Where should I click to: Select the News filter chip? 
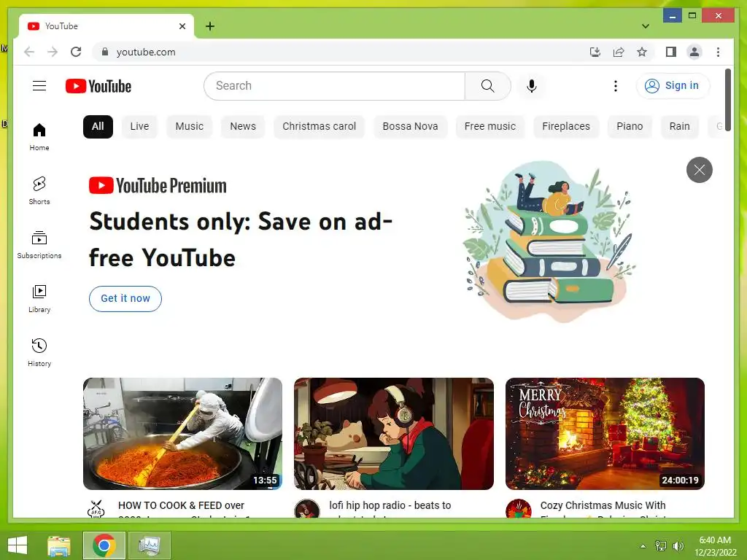point(243,127)
